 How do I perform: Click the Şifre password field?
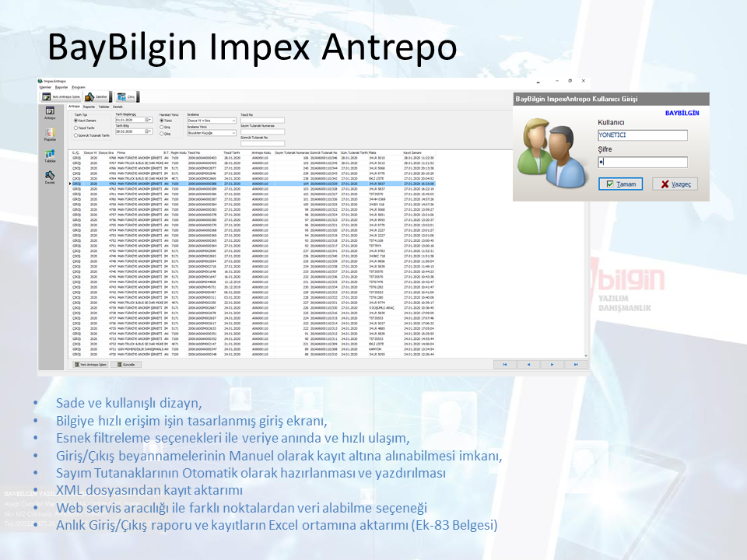(643, 162)
